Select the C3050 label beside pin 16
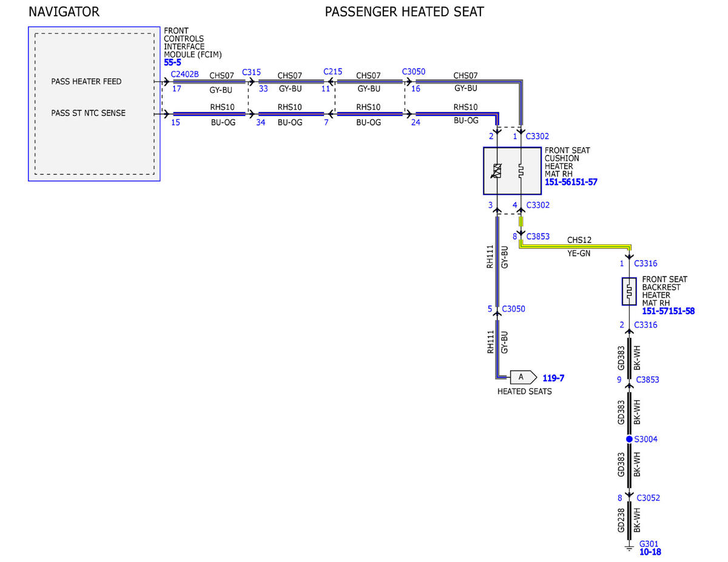This screenshot has height=562, width=728. pos(414,72)
